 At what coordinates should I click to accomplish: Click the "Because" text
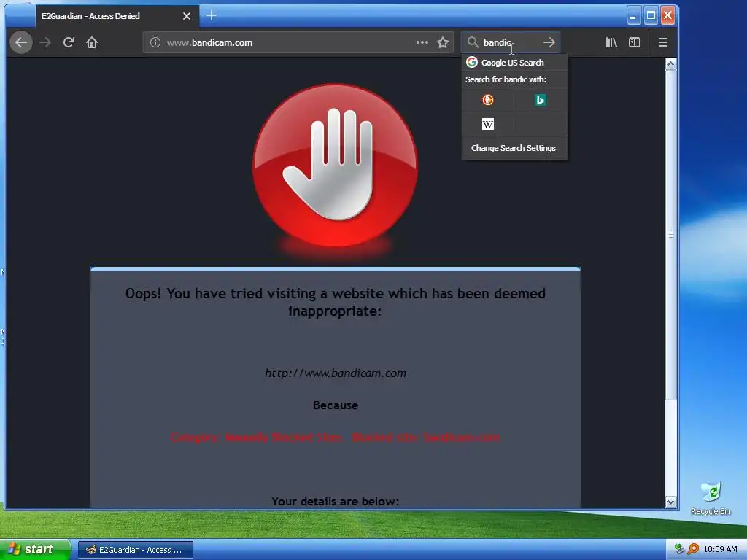336,405
